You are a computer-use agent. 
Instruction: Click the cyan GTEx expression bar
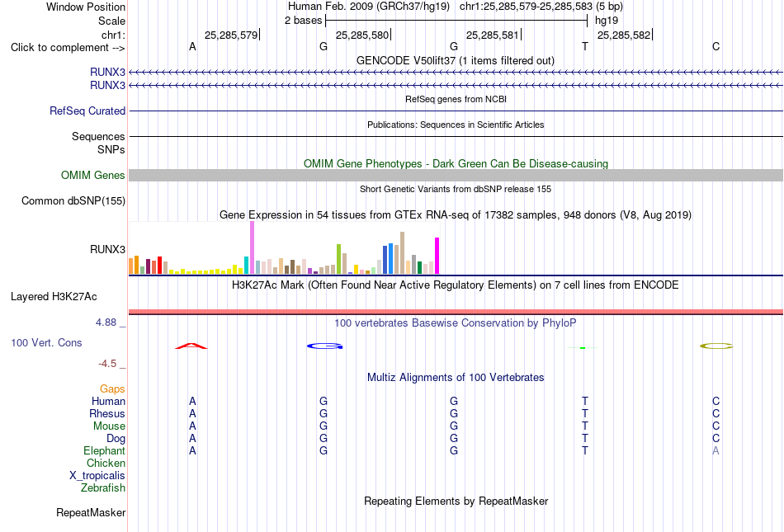(246, 266)
